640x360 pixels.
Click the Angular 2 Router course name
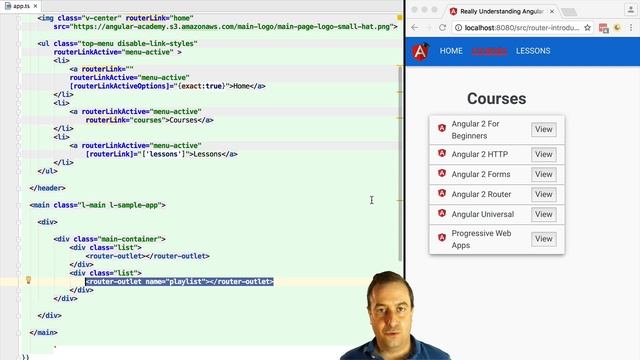[x=481, y=194]
